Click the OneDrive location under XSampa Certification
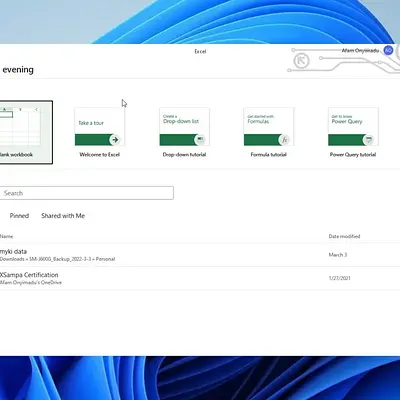 pos(31,282)
